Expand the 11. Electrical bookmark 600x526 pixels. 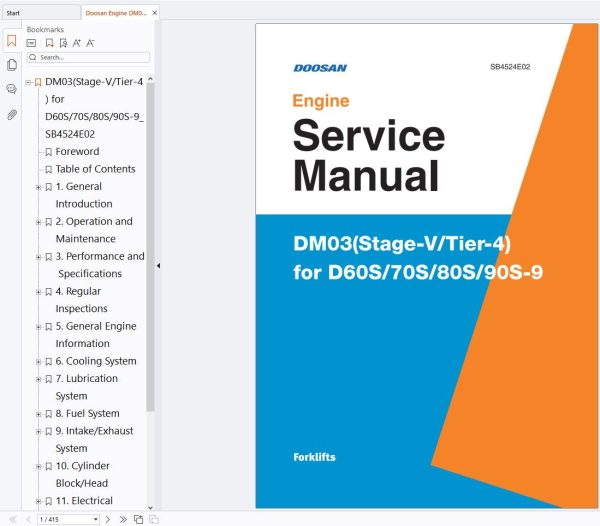click(39, 502)
